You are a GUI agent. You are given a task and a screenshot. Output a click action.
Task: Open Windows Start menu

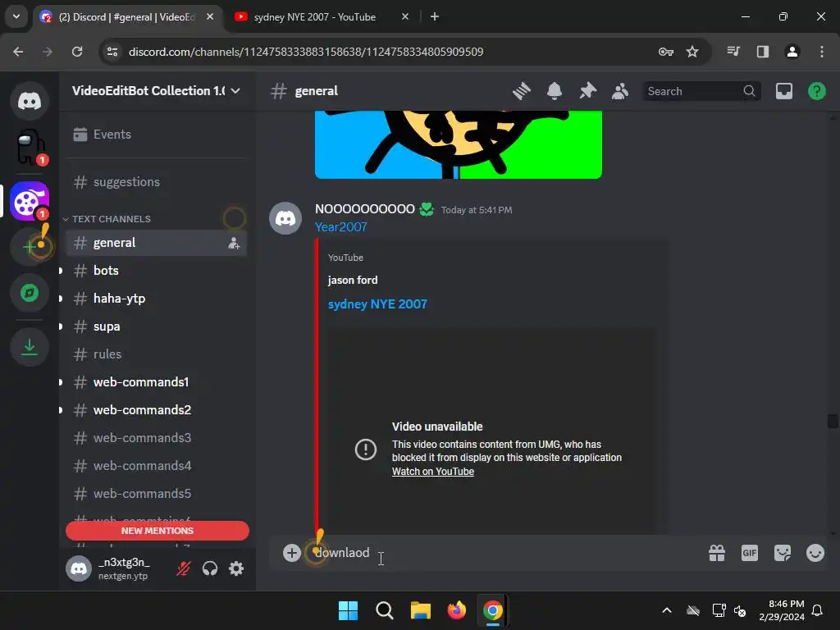(x=348, y=610)
